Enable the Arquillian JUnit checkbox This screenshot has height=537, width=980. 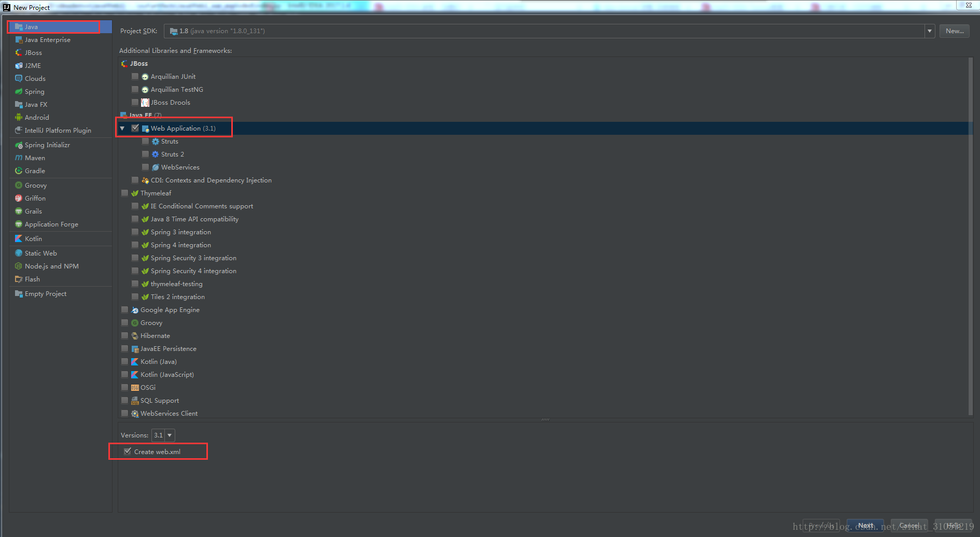tap(135, 76)
